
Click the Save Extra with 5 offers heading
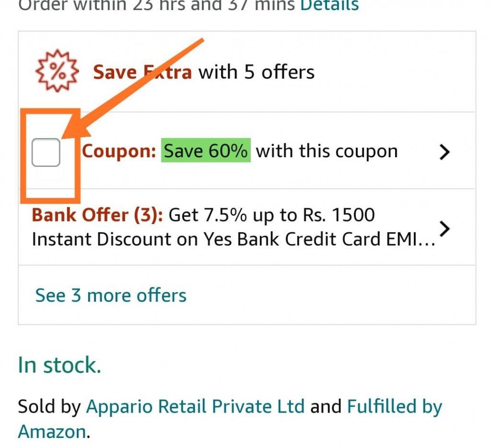[204, 72]
